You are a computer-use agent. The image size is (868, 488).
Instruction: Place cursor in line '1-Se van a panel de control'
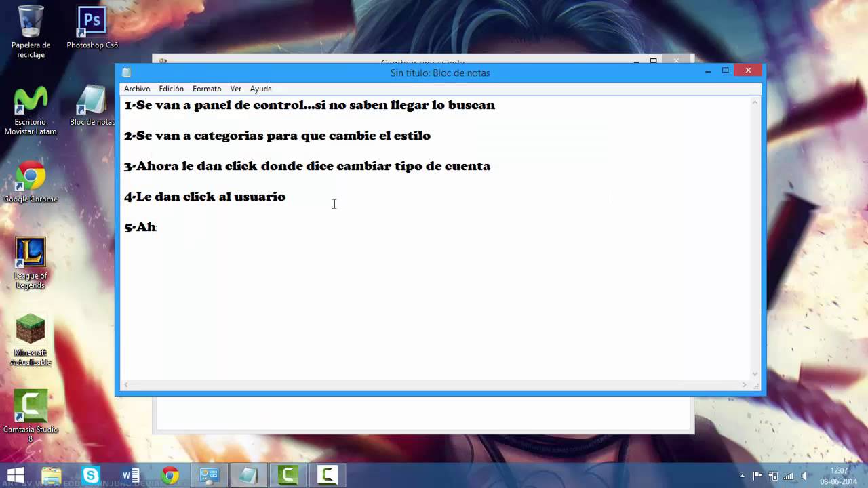[x=309, y=105]
